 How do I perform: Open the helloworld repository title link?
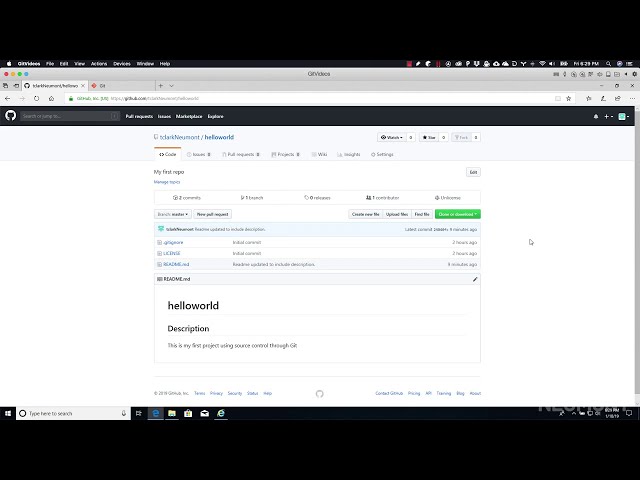[x=219, y=137]
